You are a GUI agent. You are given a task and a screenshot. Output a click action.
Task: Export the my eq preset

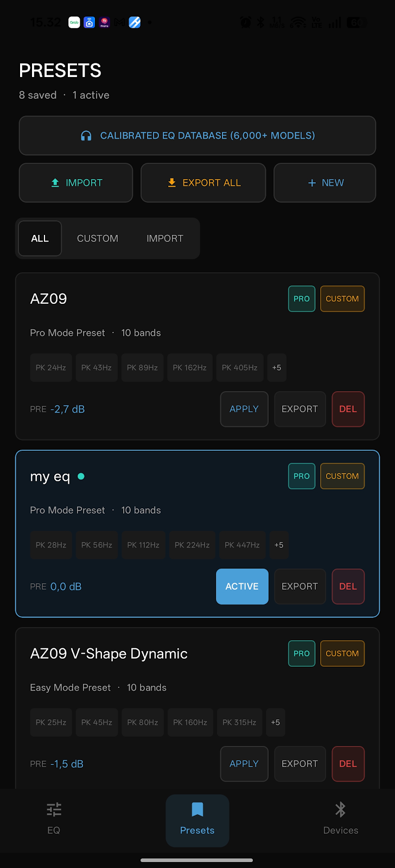pyautogui.click(x=300, y=586)
